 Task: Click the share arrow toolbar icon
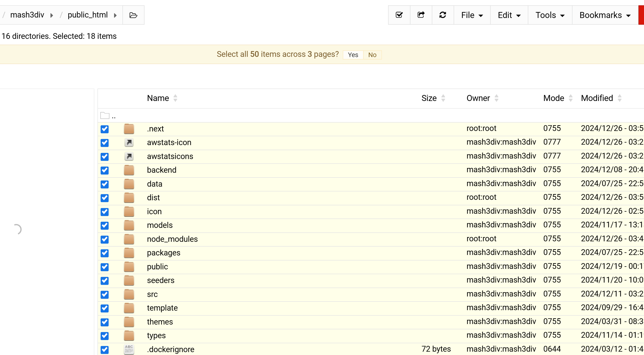click(x=421, y=15)
